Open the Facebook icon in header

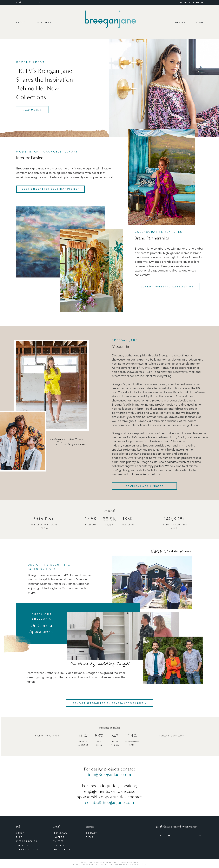pos(193,2)
